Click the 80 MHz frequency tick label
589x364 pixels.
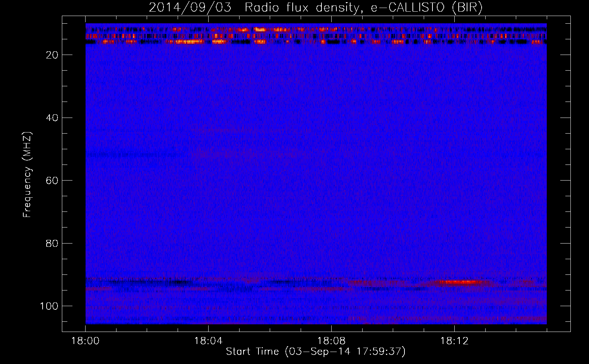(52, 244)
